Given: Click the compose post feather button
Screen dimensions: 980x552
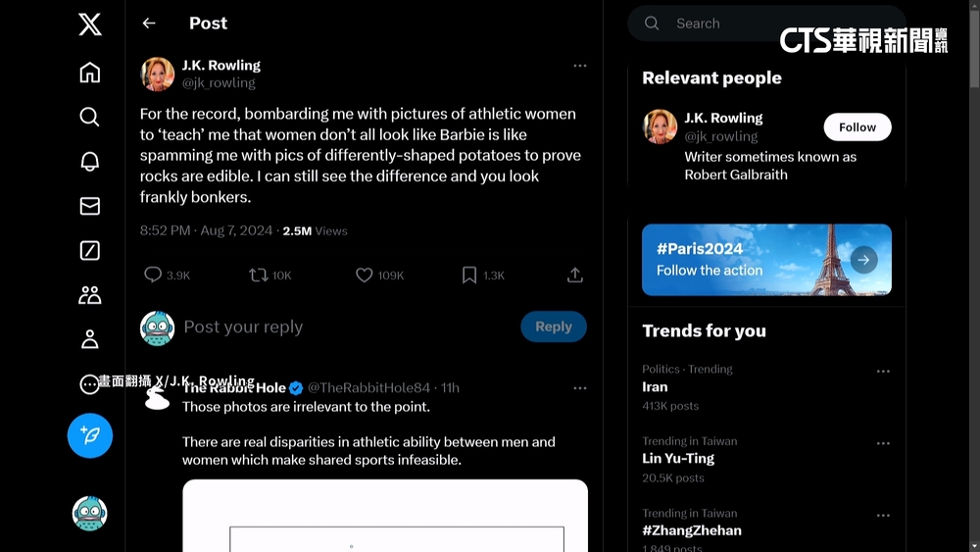Looking at the screenshot, I should click(89, 435).
